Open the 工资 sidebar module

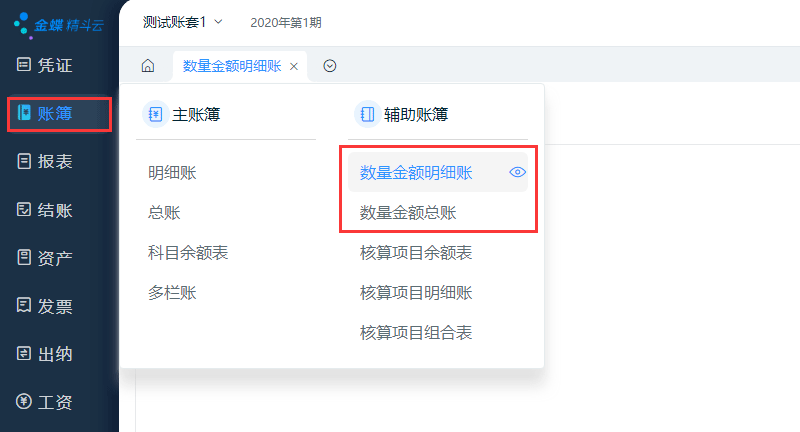45,402
